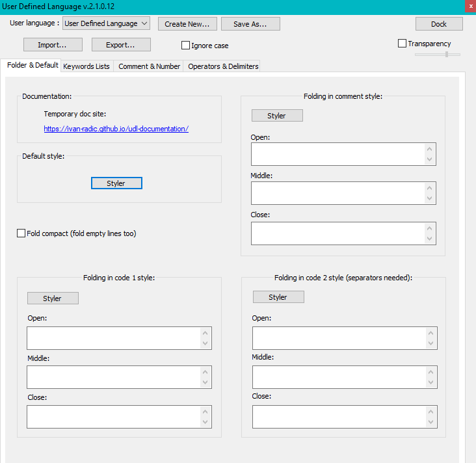Enable Fold compact checkbox

pos(21,233)
